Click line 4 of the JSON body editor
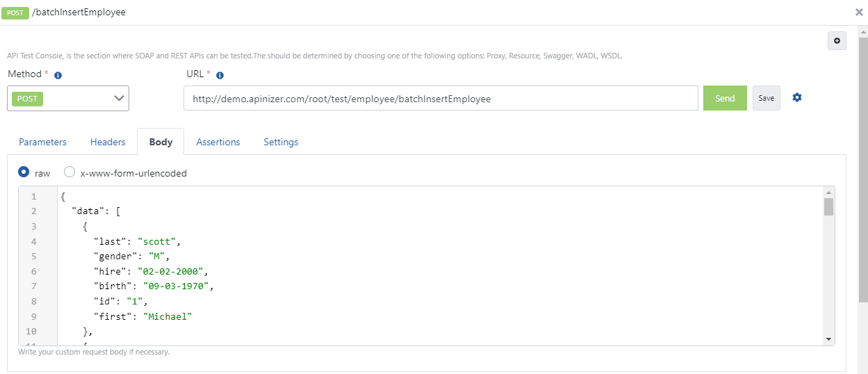The width and height of the screenshot is (868, 374). (x=278, y=241)
